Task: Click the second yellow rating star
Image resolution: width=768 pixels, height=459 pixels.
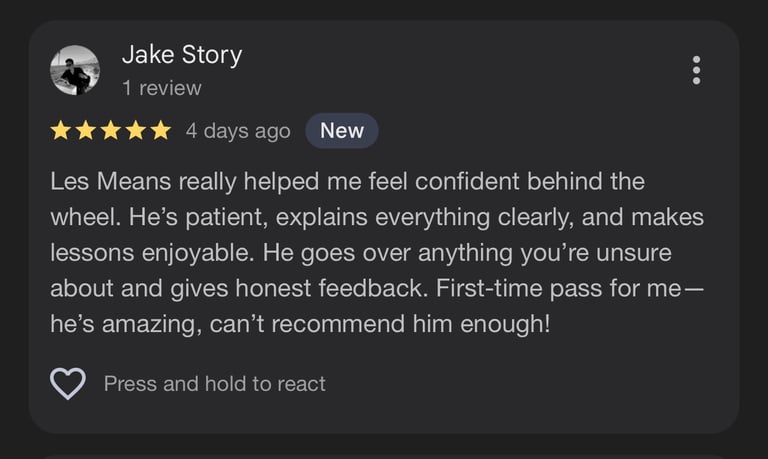Action: click(86, 131)
